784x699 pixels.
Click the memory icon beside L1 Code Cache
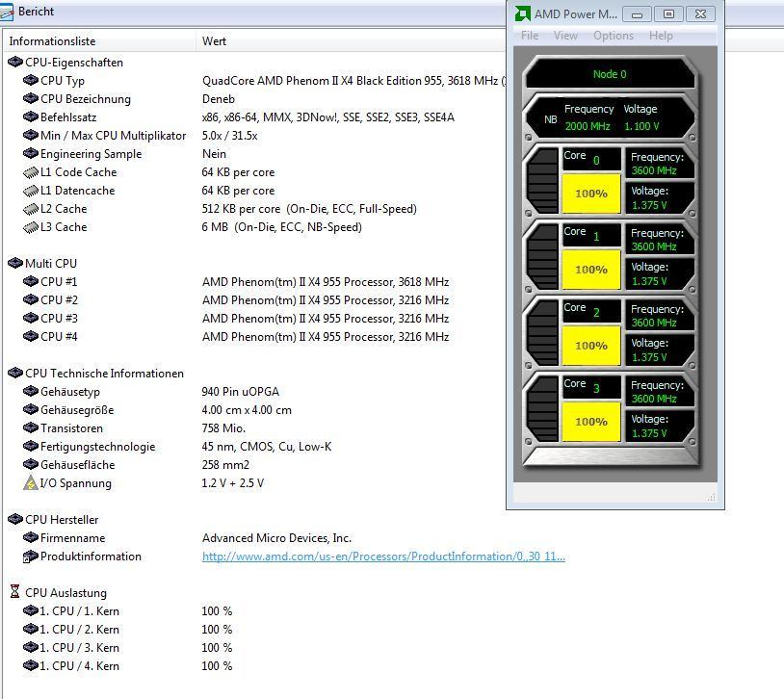(x=31, y=172)
